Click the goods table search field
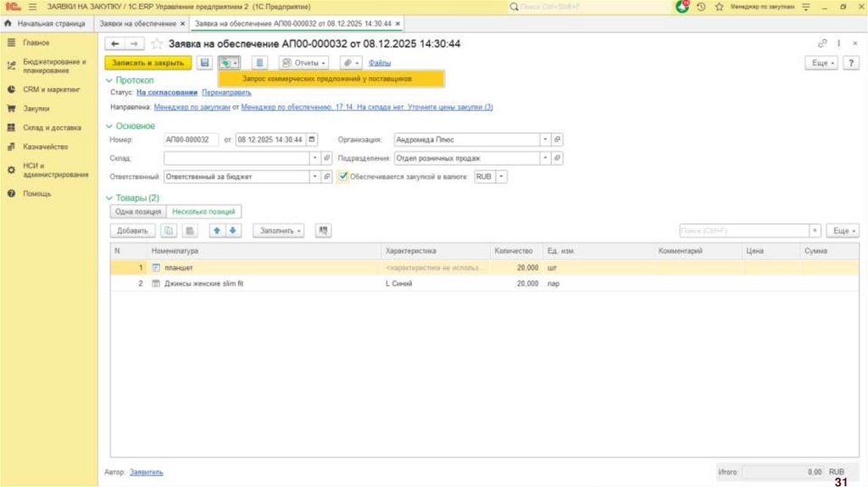 [x=744, y=231]
